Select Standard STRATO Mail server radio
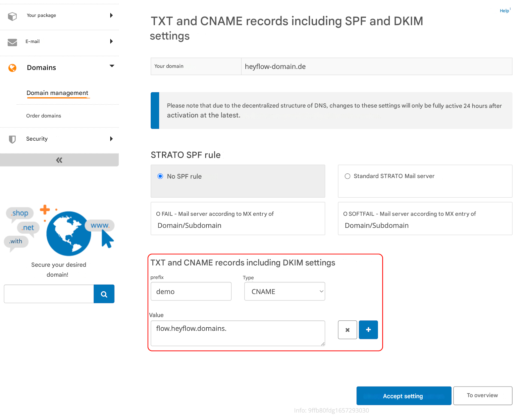 point(347,176)
